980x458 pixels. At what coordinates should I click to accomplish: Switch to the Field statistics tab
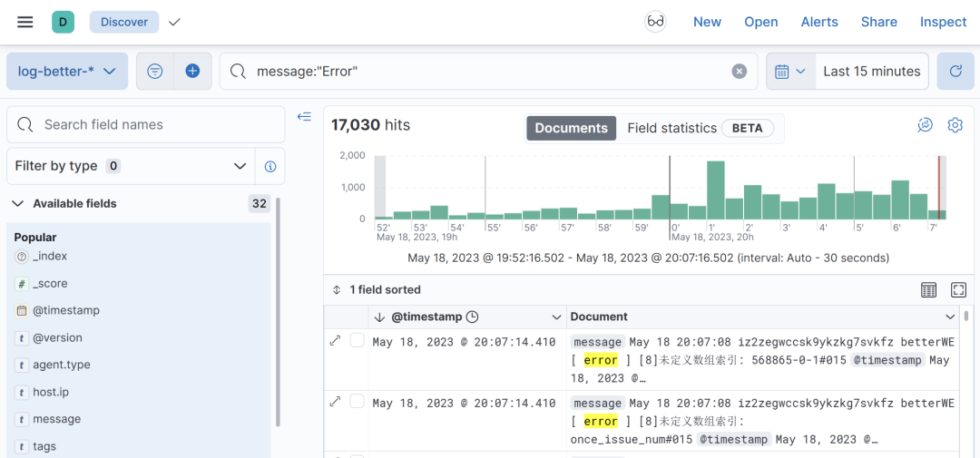point(671,128)
